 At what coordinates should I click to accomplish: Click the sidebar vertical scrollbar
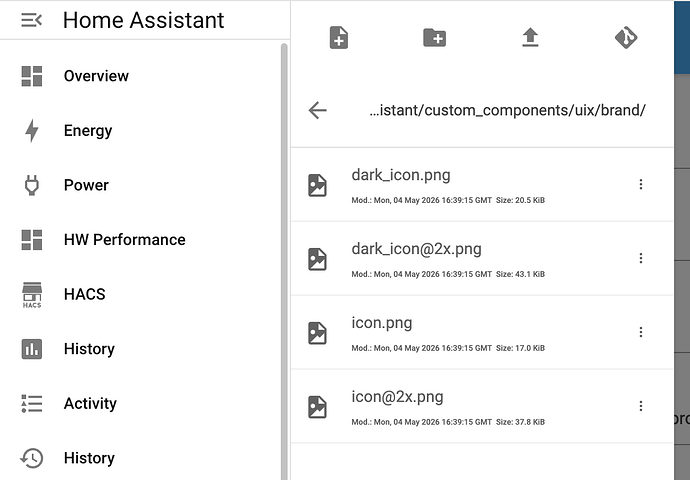(284, 261)
